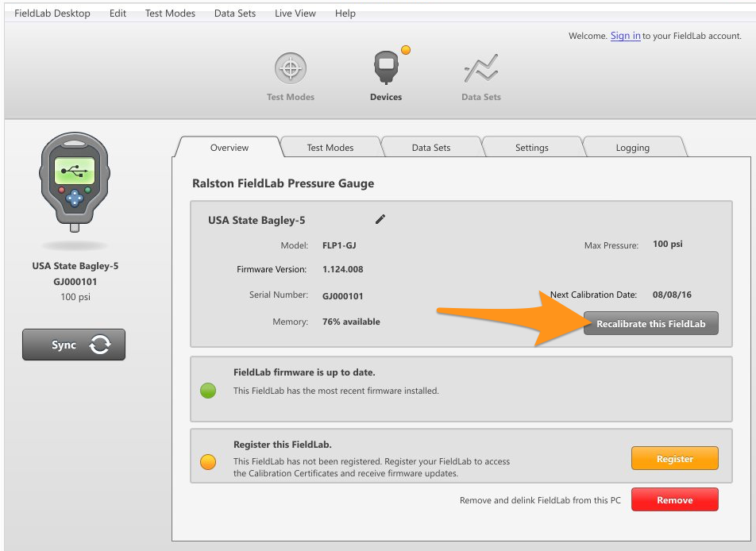Select the FieldLab gauge device image

(75, 182)
